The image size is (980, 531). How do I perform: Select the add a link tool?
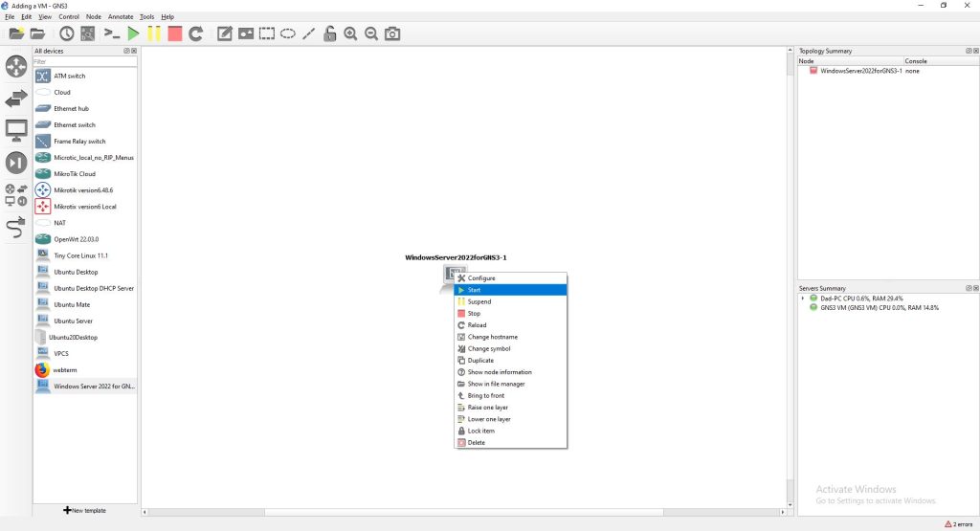pyautogui.click(x=16, y=228)
